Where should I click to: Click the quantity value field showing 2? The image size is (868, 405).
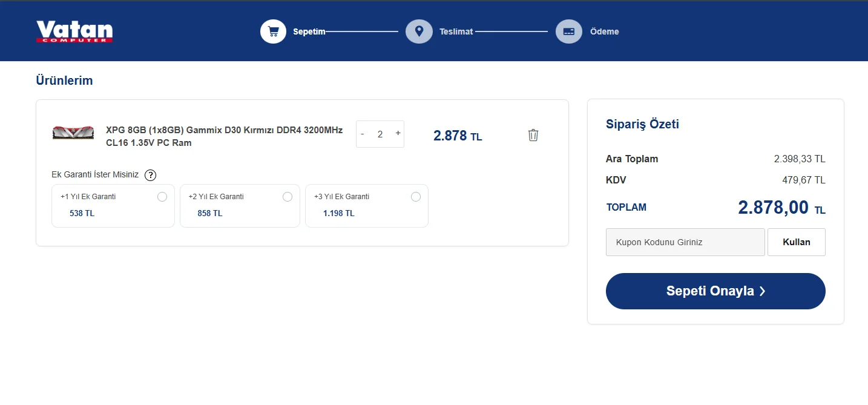(380, 134)
